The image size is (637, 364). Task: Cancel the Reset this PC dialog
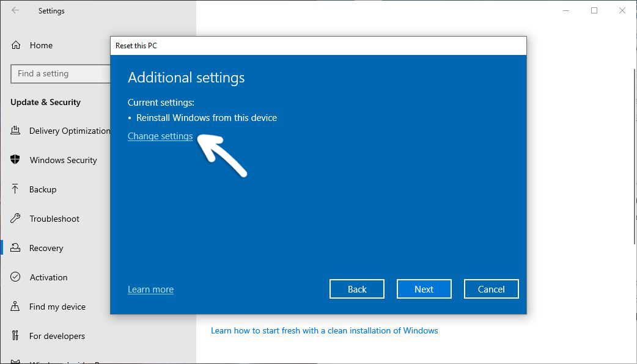pyautogui.click(x=491, y=288)
